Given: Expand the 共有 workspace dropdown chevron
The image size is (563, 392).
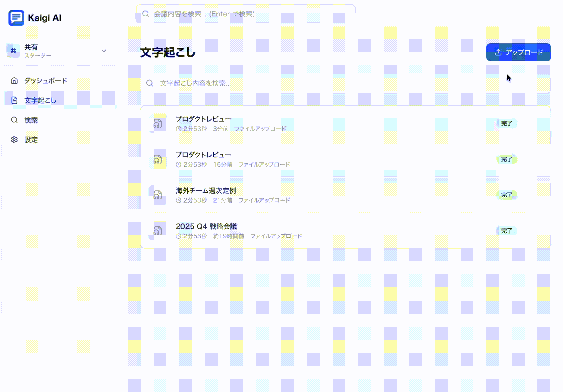Looking at the screenshot, I should (x=104, y=51).
